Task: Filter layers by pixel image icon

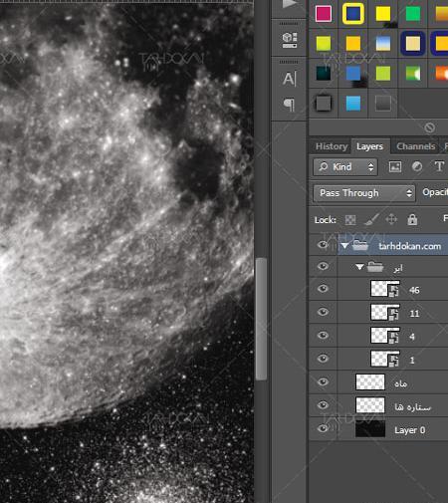Action: (395, 166)
